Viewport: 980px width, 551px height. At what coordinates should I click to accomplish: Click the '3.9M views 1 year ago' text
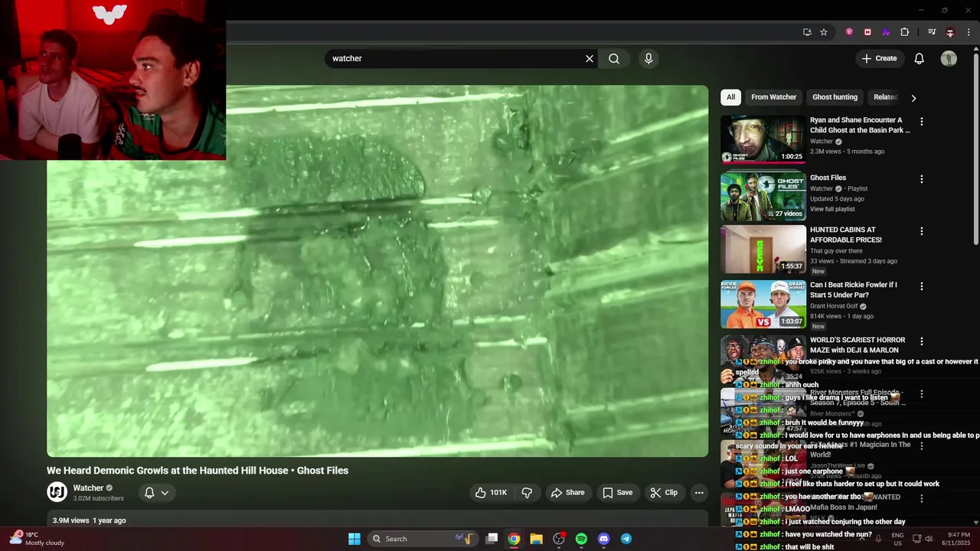(89, 520)
